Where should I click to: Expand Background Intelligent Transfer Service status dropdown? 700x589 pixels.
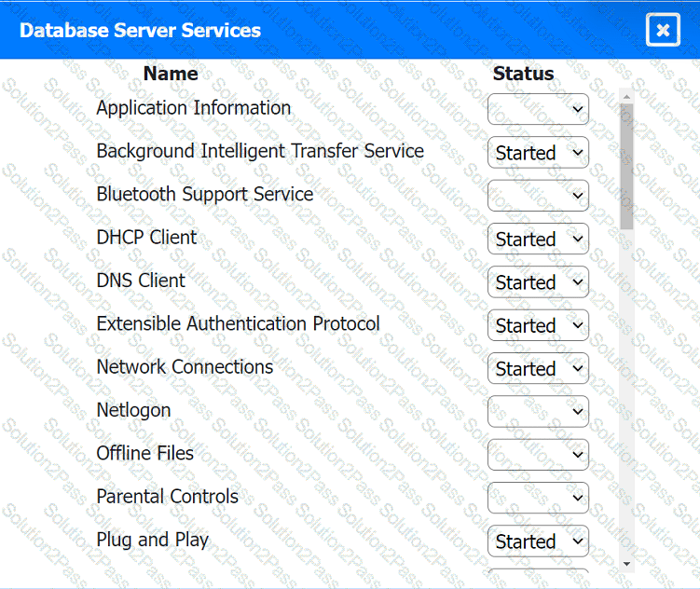[538, 153]
